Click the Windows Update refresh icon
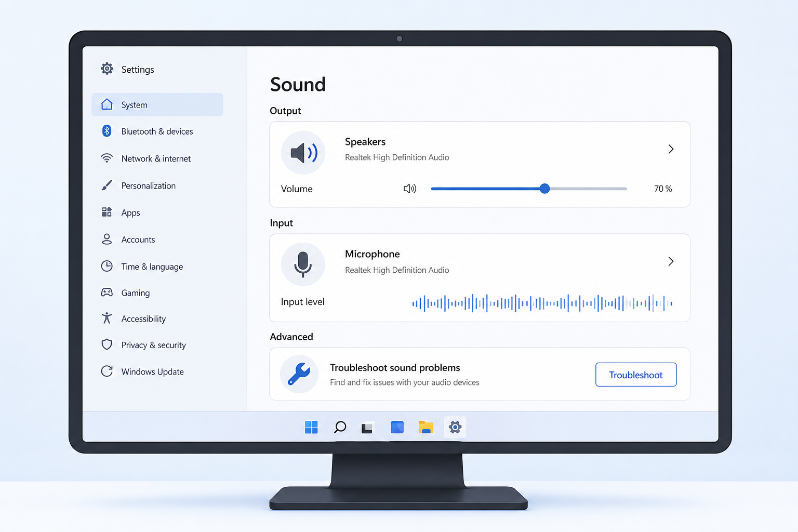Screen dimensions: 798x532 click(107, 371)
